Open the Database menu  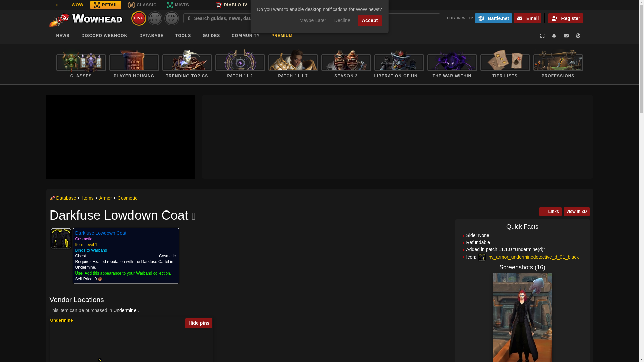pos(151,36)
